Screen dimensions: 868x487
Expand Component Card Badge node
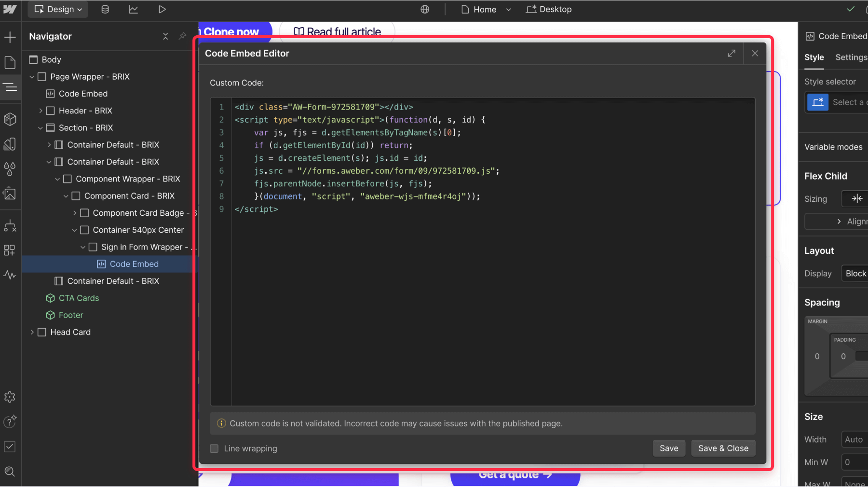click(x=74, y=213)
